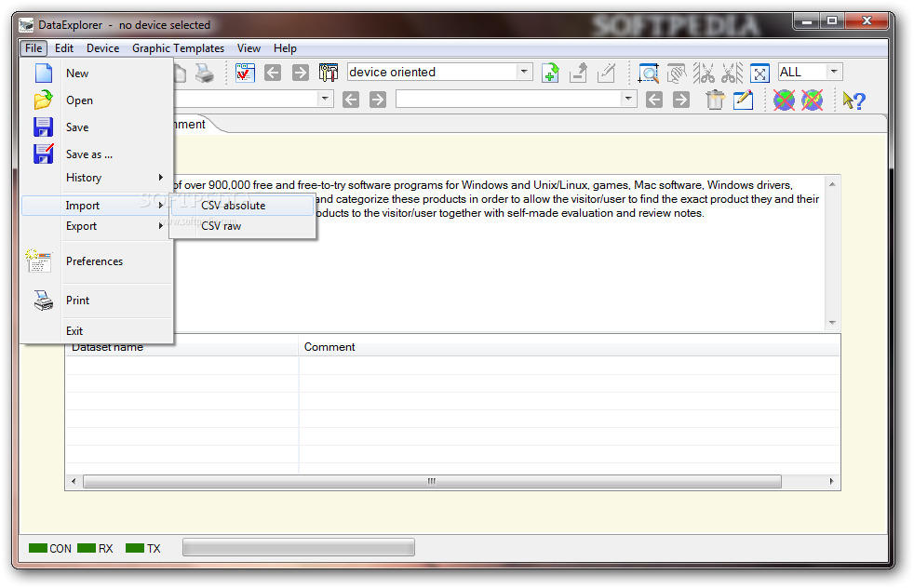Click table scrollbar left arrow
Image resolution: width=914 pixels, height=588 pixels.
[74, 481]
